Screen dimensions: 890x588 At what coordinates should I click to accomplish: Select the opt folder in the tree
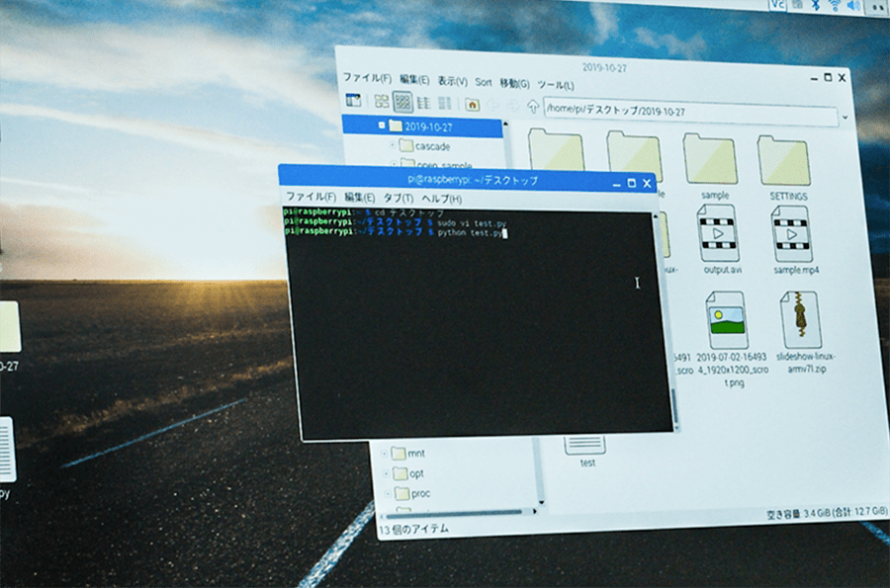pyautogui.click(x=409, y=473)
